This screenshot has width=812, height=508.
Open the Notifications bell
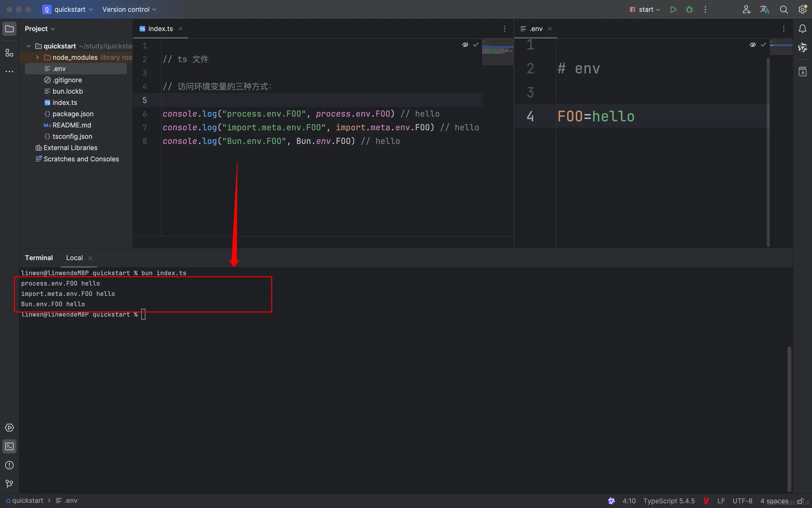pyautogui.click(x=802, y=29)
